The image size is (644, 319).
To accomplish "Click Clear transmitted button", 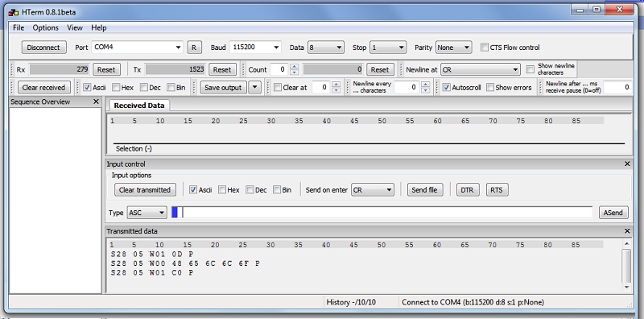I will (x=145, y=190).
